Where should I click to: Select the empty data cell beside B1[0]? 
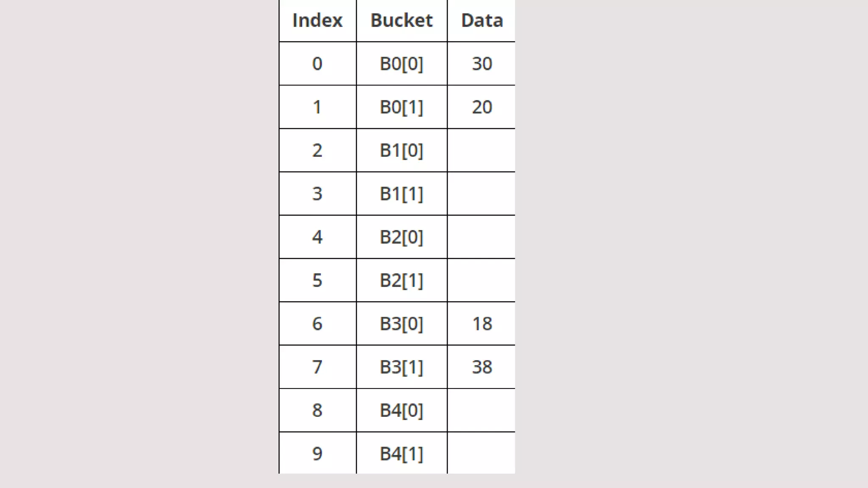(481, 150)
